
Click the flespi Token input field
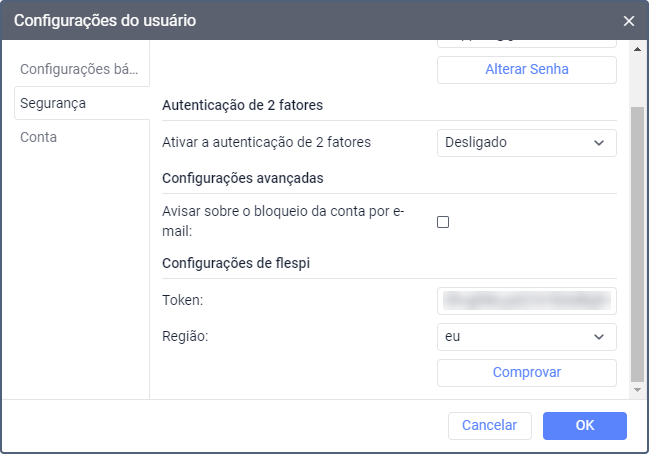pos(526,300)
